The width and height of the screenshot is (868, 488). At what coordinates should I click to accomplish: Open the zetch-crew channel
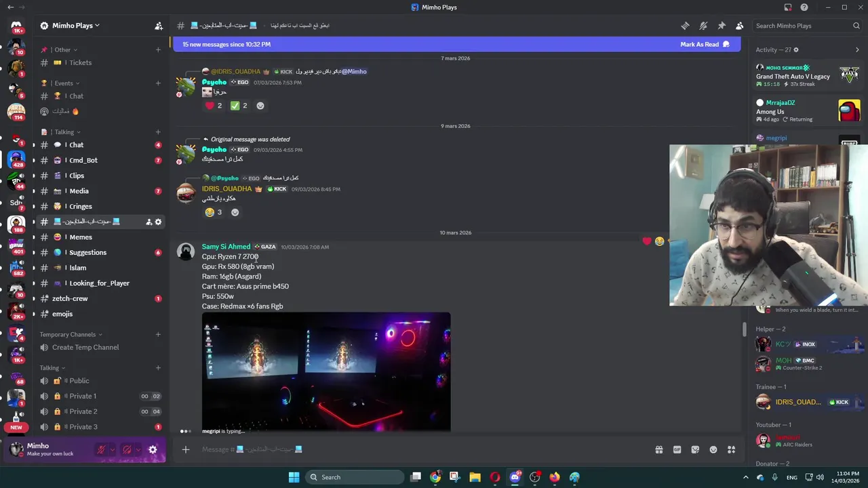point(101,298)
